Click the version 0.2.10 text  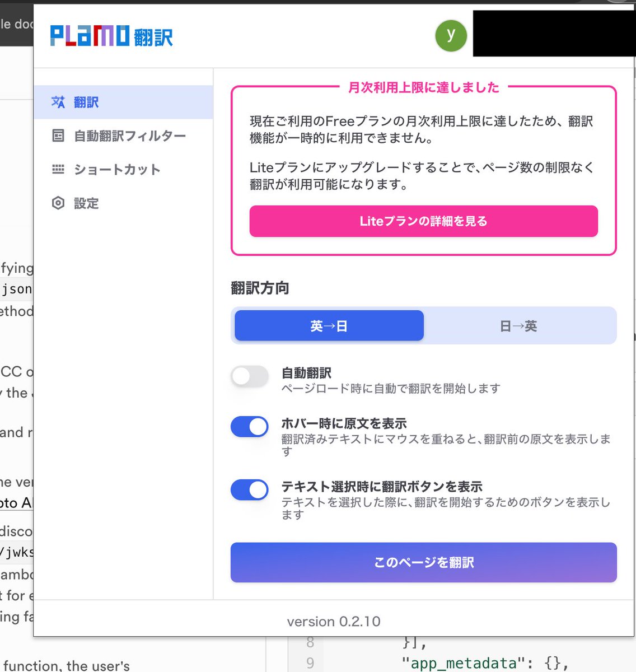333,621
